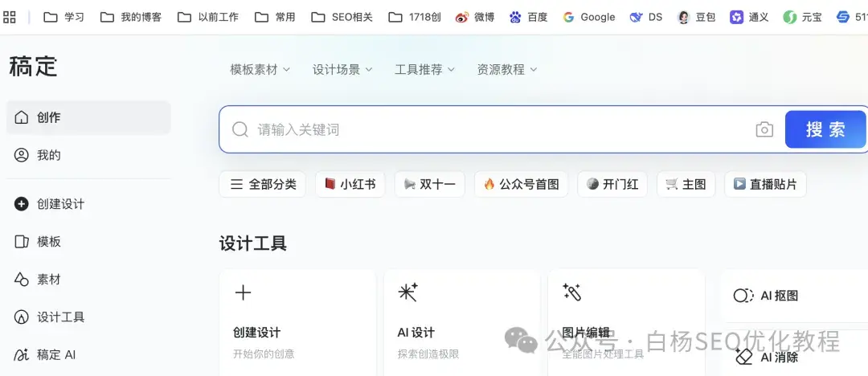Image resolution: width=868 pixels, height=376 pixels.
Task: Click the magic wand icon on 图片编辑 card
Action: click(571, 292)
